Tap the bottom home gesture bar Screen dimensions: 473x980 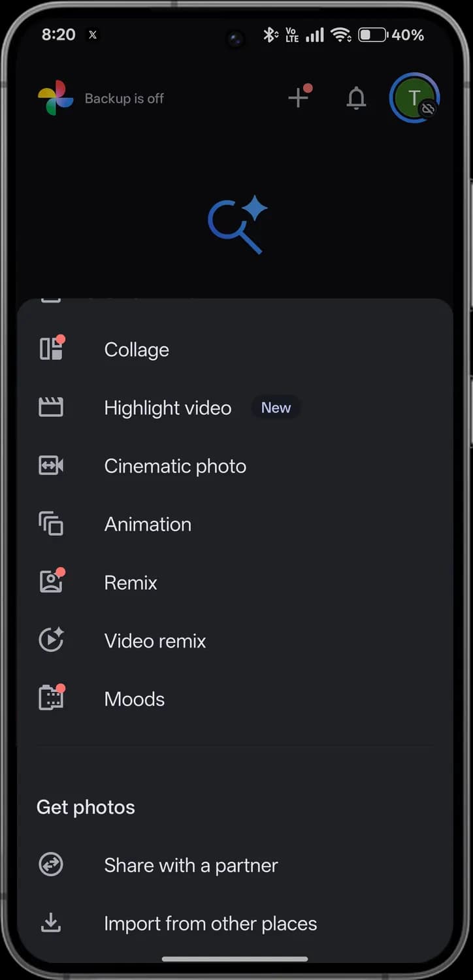235,959
